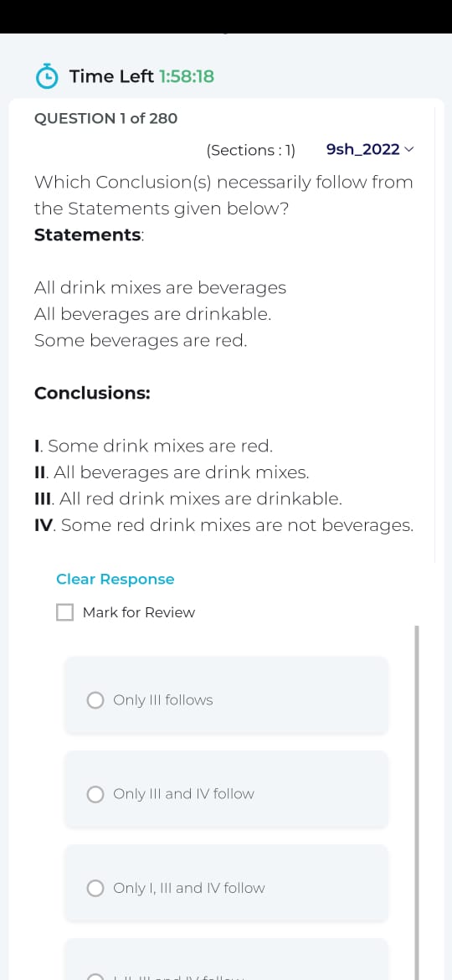The height and width of the screenshot is (980, 452).
Task: Tap the Mark for Review label text
Action: coord(139,612)
